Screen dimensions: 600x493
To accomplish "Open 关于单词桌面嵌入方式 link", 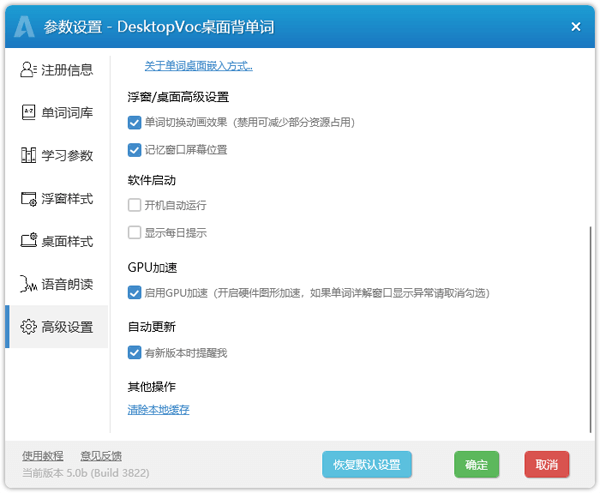I will pyautogui.click(x=199, y=66).
